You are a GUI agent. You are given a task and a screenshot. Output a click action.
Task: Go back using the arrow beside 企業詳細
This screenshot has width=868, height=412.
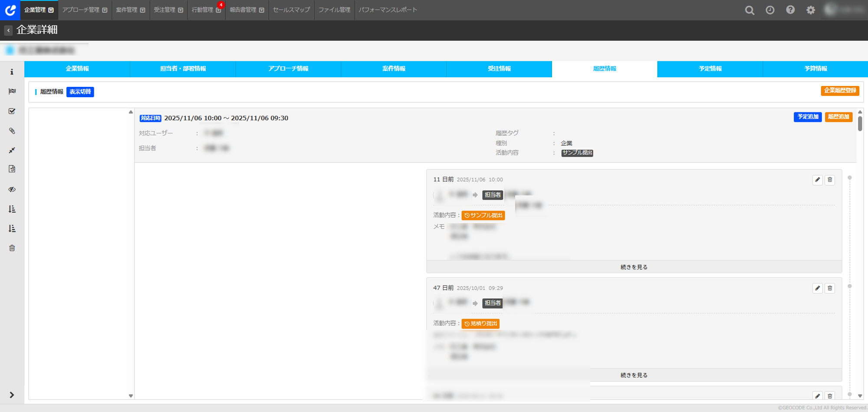point(8,30)
